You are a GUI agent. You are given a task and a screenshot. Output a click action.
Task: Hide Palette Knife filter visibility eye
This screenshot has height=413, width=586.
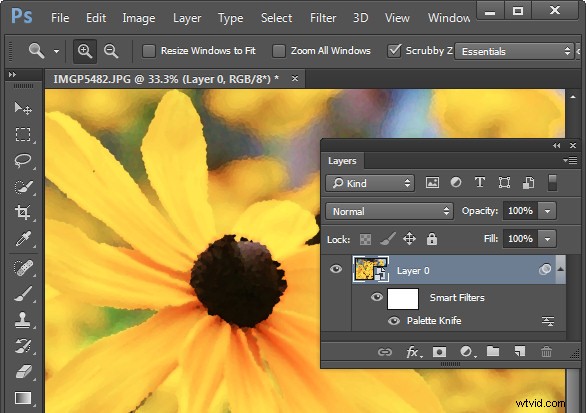[x=394, y=321]
